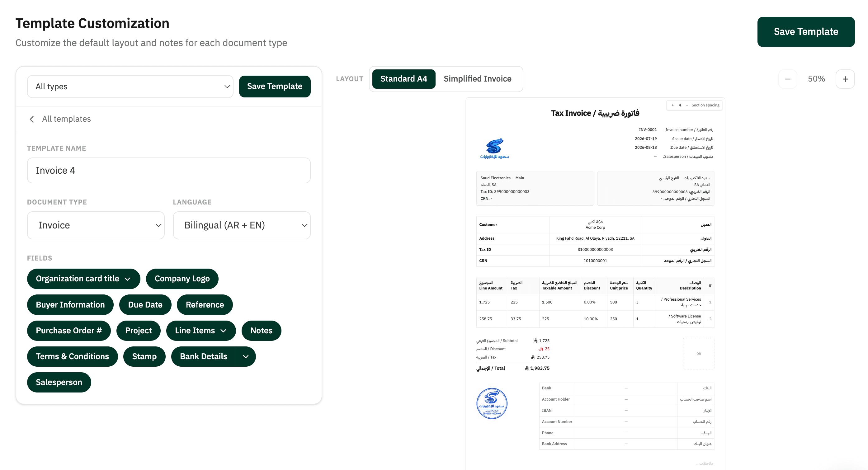Viewport: 868px width, 470px height.
Task: Switch layout to Standard A4
Action: point(404,79)
